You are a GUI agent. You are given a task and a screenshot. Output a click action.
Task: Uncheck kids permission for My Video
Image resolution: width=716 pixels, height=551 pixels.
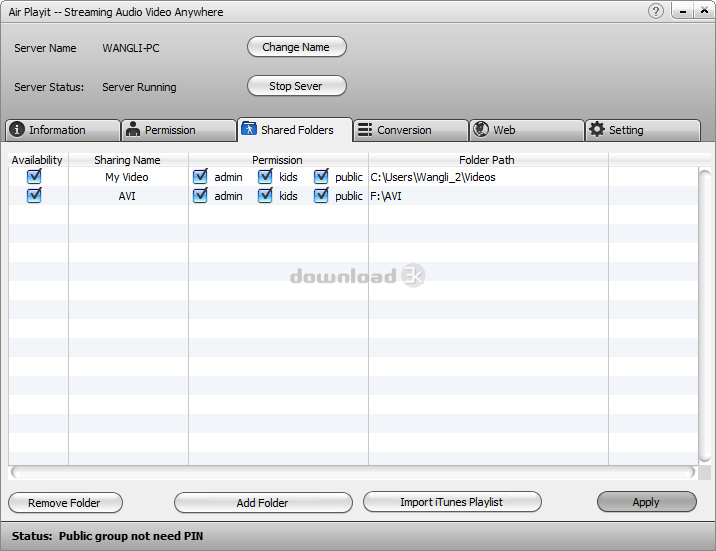click(265, 176)
